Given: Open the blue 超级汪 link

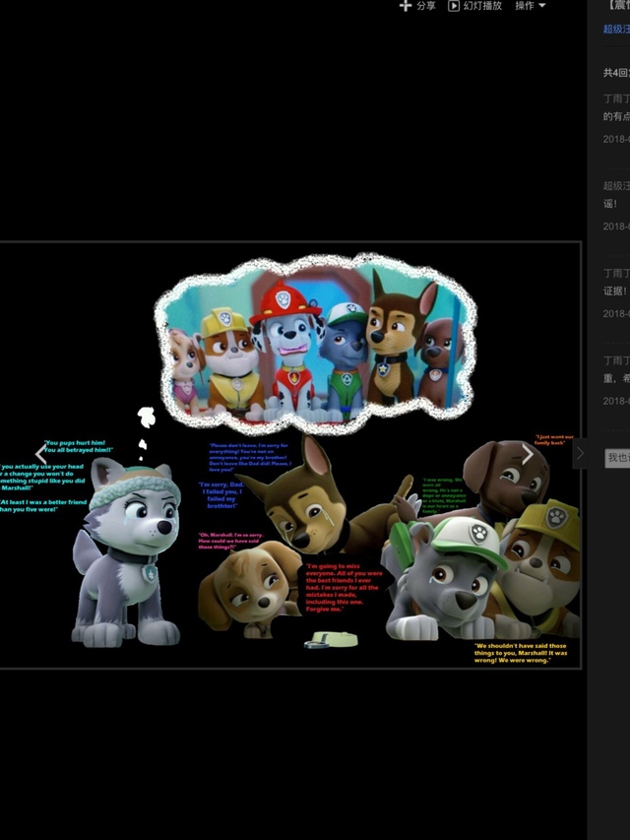Looking at the screenshot, I should point(616,29).
